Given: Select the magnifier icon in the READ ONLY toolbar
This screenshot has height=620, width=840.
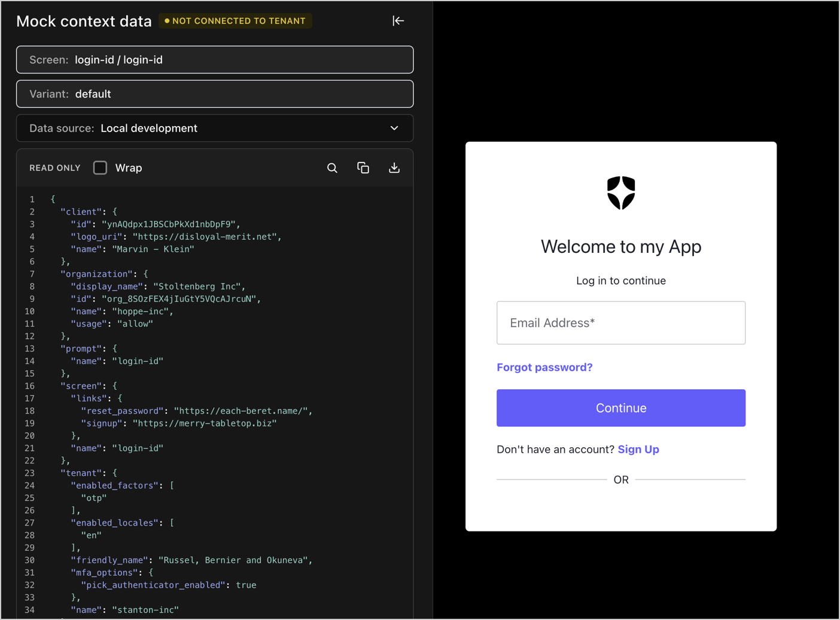Looking at the screenshot, I should (x=332, y=168).
